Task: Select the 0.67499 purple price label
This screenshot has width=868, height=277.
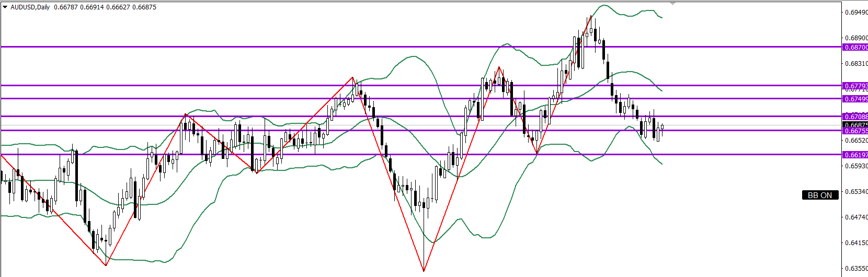Action: (x=855, y=99)
